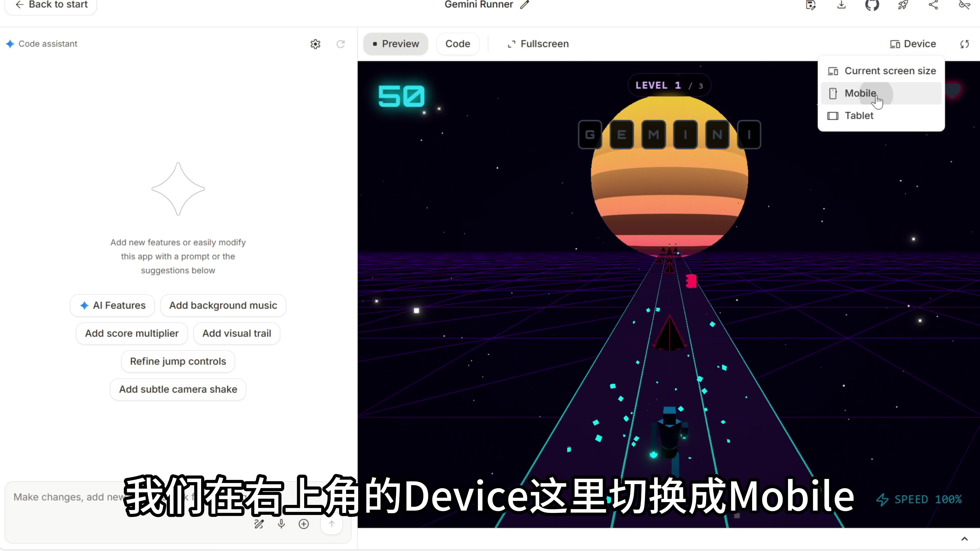980x551 pixels.
Task: Click the pencil edit name icon
Action: [525, 5]
